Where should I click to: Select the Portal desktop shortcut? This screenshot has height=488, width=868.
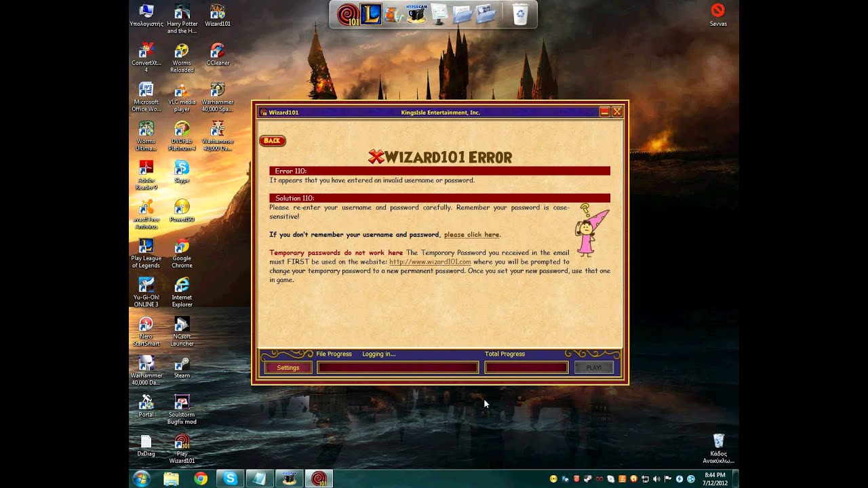pyautogui.click(x=146, y=407)
